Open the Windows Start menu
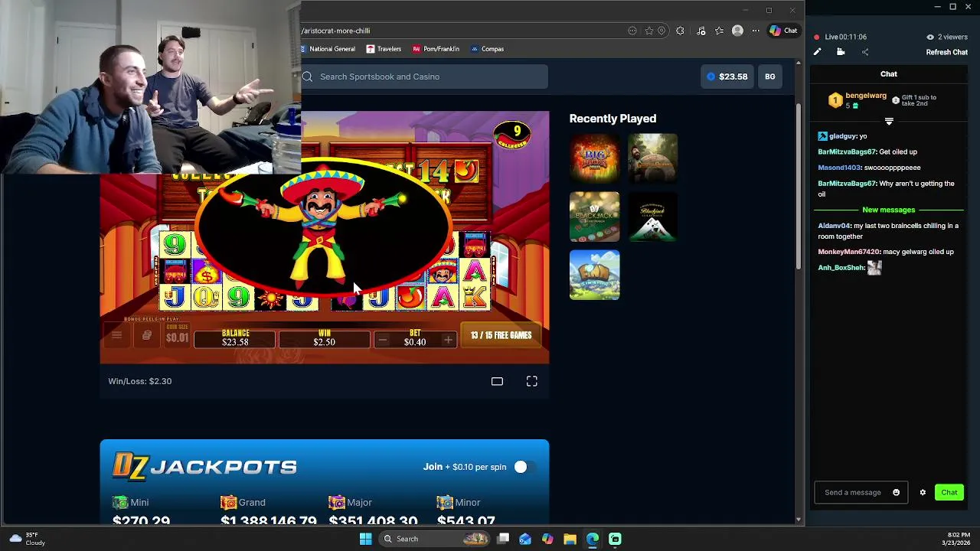This screenshot has height=551, width=980. tap(365, 539)
